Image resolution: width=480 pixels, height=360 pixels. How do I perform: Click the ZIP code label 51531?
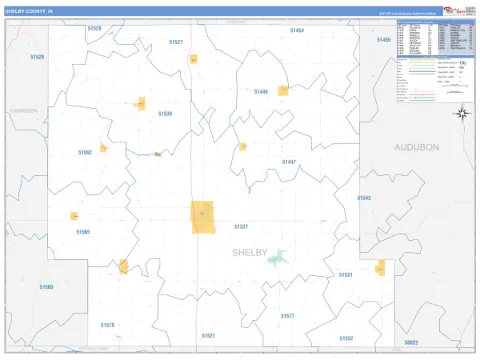point(345,275)
